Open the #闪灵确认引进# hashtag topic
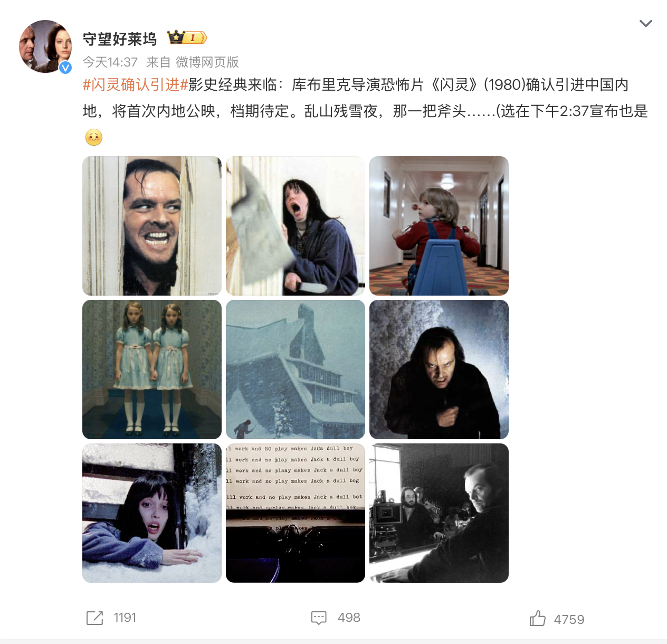The height and width of the screenshot is (644, 667). 136,84
